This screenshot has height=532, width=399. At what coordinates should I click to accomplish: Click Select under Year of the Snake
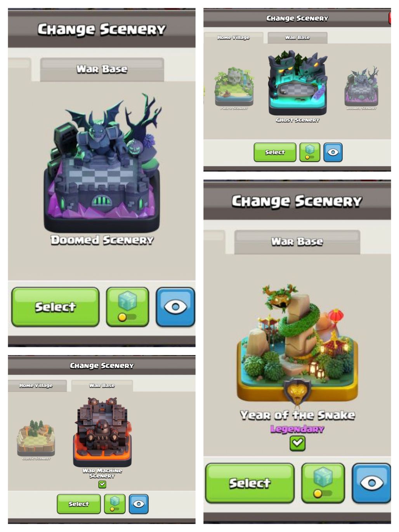point(250,483)
